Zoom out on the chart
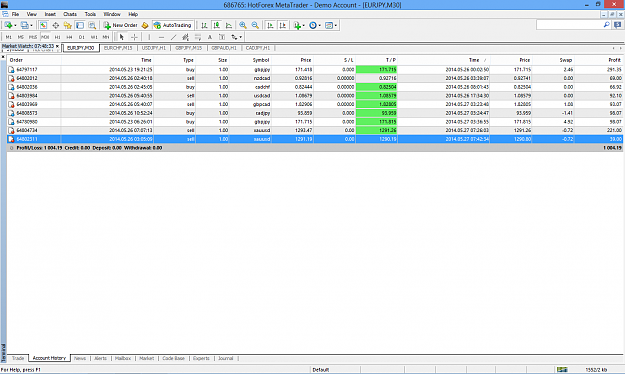 coord(255,25)
